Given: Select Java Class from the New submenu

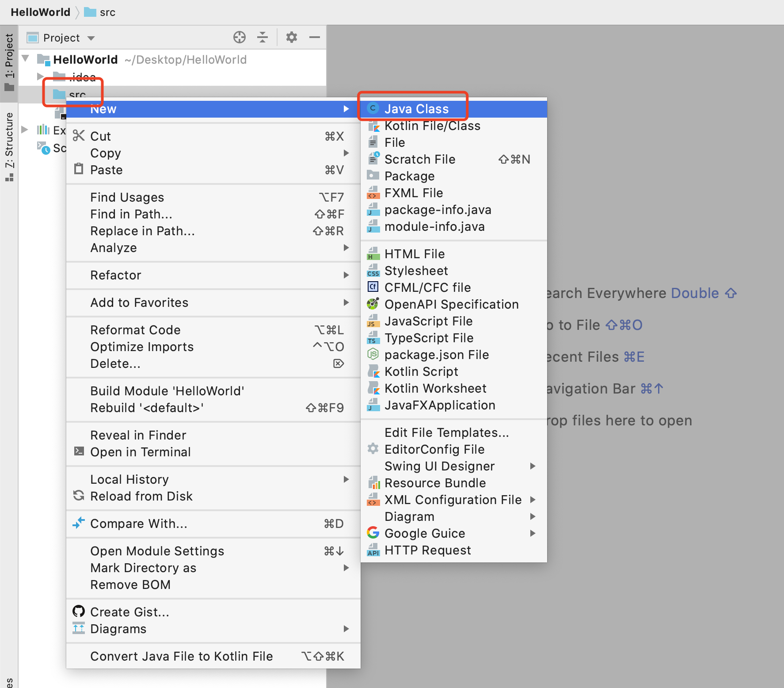Looking at the screenshot, I should [416, 108].
